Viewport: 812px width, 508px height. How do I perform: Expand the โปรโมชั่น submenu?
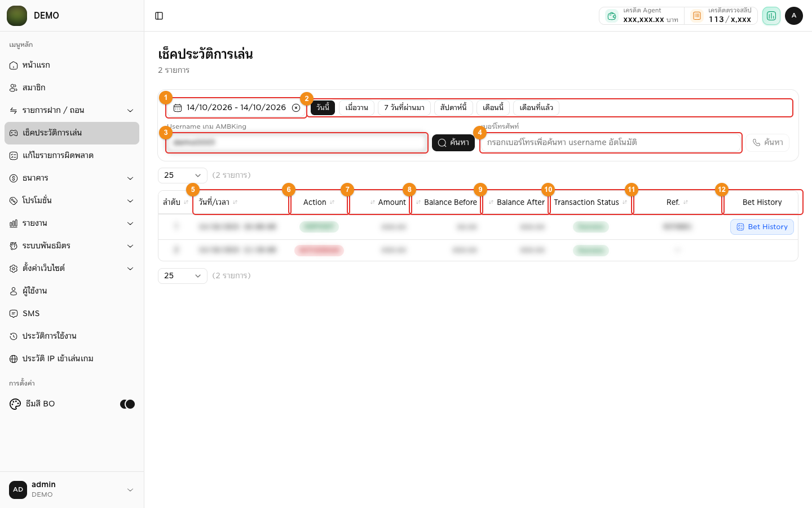(130, 201)
